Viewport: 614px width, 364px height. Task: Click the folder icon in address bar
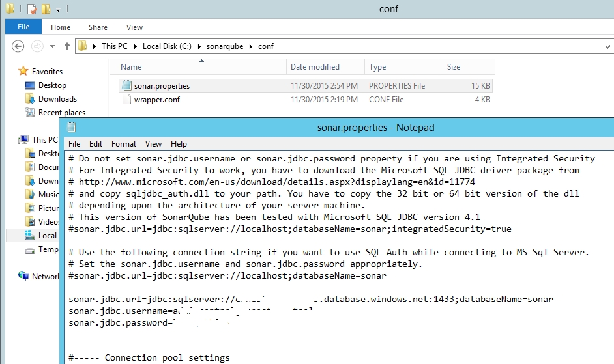pyautogui.click(x=82, y=46)
